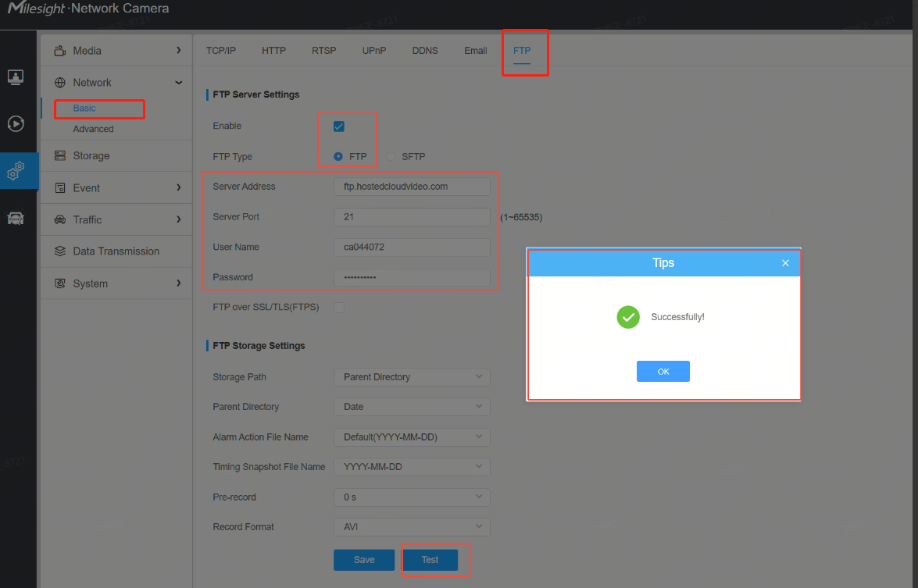Image resolution: width=918 pixels, height=588 pixels.
Task: Open the live view monitor icon
Action: (15, 77)
